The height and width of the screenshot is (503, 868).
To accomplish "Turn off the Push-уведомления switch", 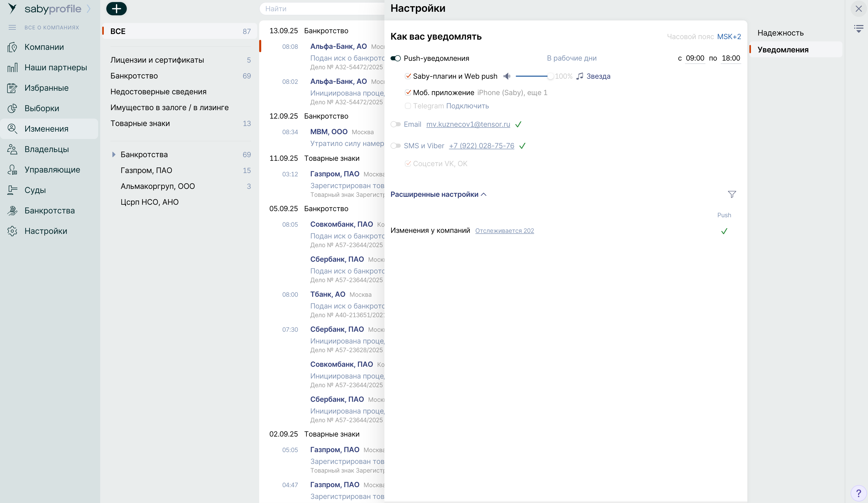I will [395, 58].
